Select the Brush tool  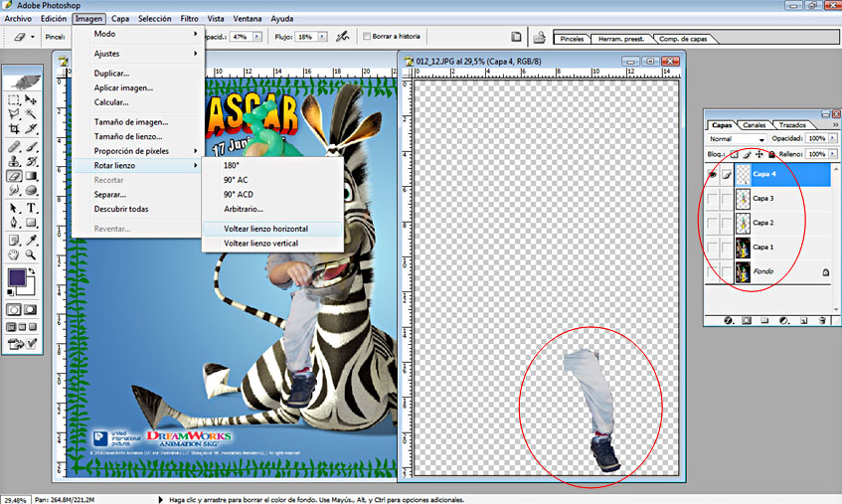pyautogui.click(x=31, y=146)
